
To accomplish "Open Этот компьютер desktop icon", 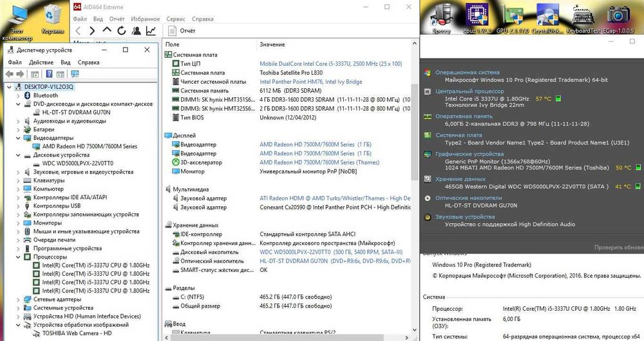I will click(x=17, y=21).
